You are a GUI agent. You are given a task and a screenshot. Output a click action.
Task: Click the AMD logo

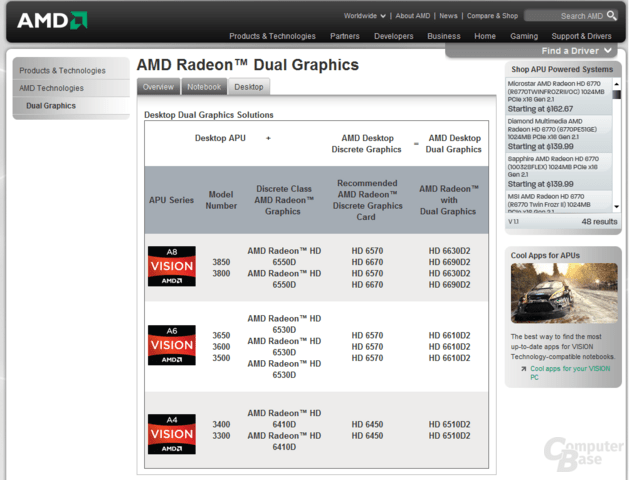click(x=52, y=20)
